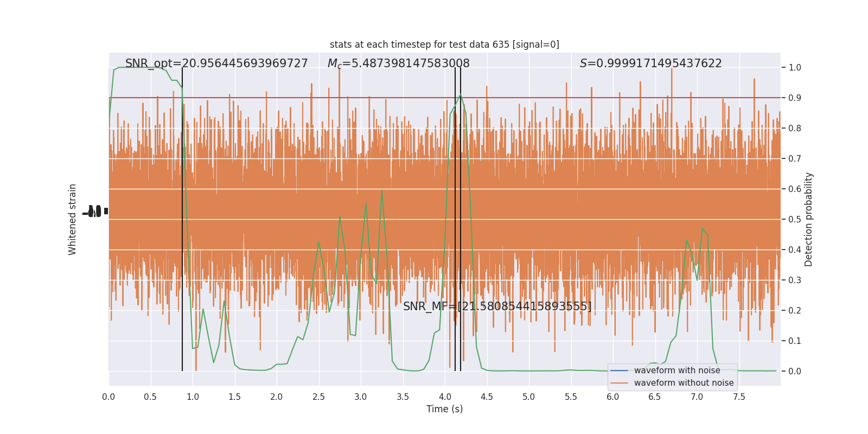Screen dimensions: 868x434
Task: Click the 6.5 tick on the time axis
Action: coord(655,397)
